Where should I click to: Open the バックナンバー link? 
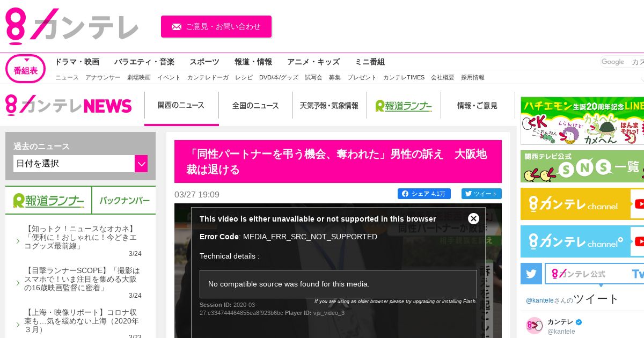coord(125,201)
